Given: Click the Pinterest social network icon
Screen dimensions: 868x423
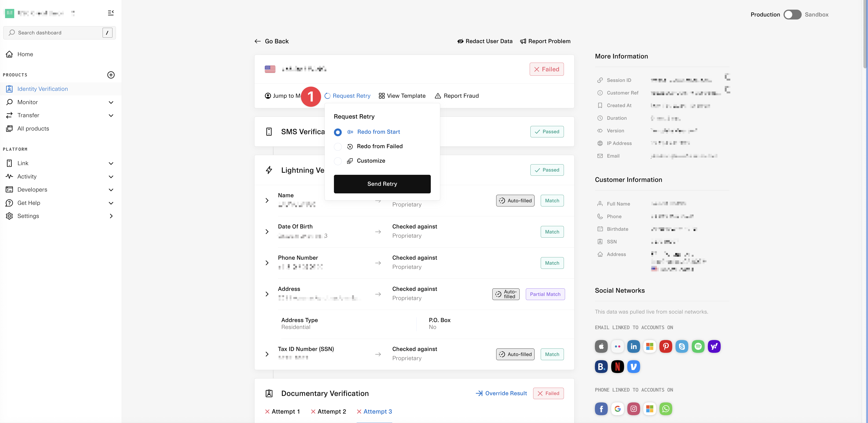Looking at the screenshot, I should 666,346.
